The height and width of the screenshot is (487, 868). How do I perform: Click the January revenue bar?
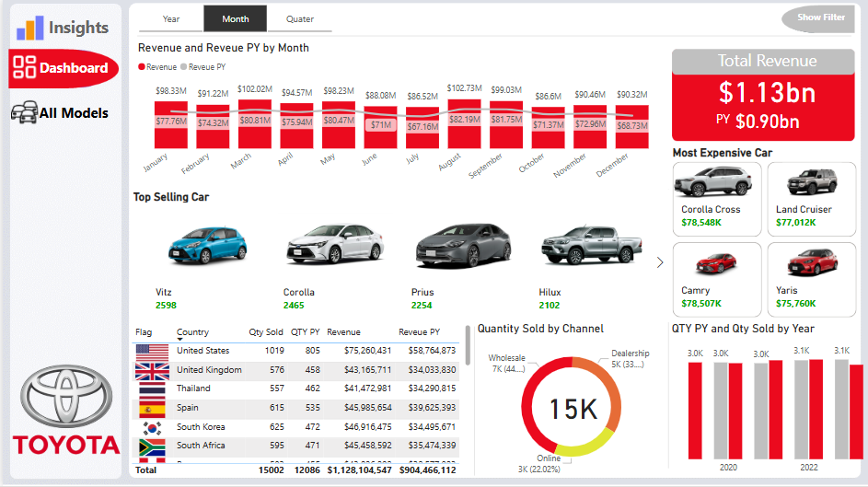coord(171,124)
